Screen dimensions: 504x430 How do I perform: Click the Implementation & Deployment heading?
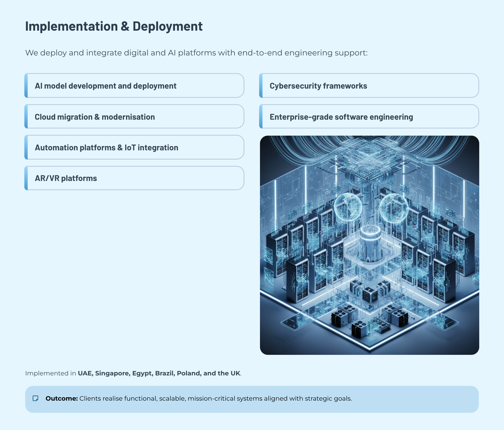click(x=114, y=26)
